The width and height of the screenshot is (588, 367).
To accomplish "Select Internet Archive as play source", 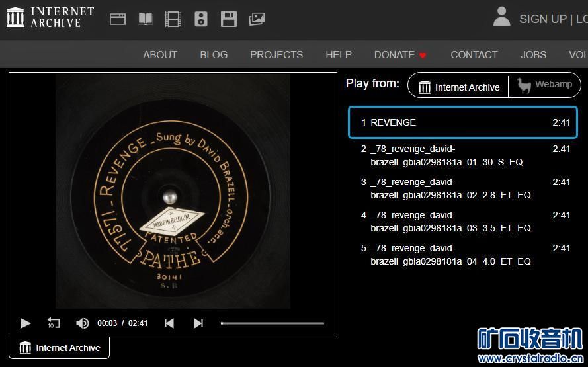I will [459, 87].
